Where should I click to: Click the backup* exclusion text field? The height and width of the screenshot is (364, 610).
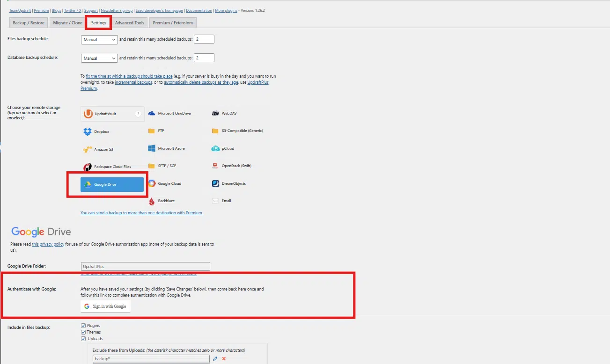[x=151, y=359]
